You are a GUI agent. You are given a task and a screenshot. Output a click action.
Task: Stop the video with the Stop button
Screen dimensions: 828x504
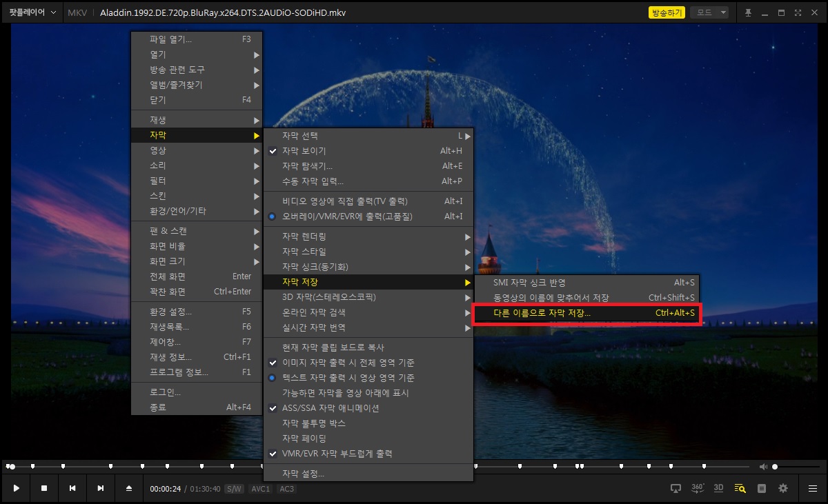[44, 488]
